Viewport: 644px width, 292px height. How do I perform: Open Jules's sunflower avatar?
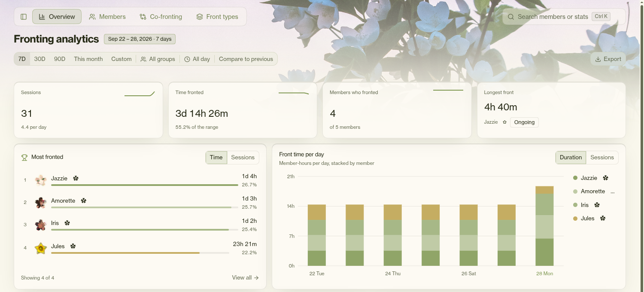point(41,248)
